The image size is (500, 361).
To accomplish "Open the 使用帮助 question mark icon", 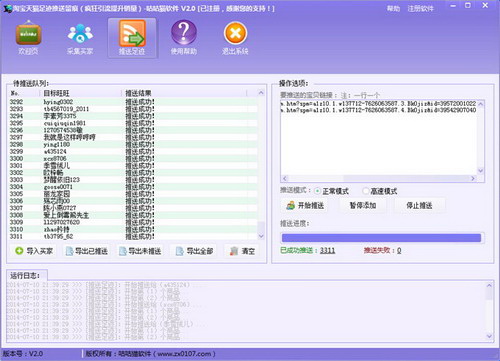I will pyautogui.click(x=184, y=38).
